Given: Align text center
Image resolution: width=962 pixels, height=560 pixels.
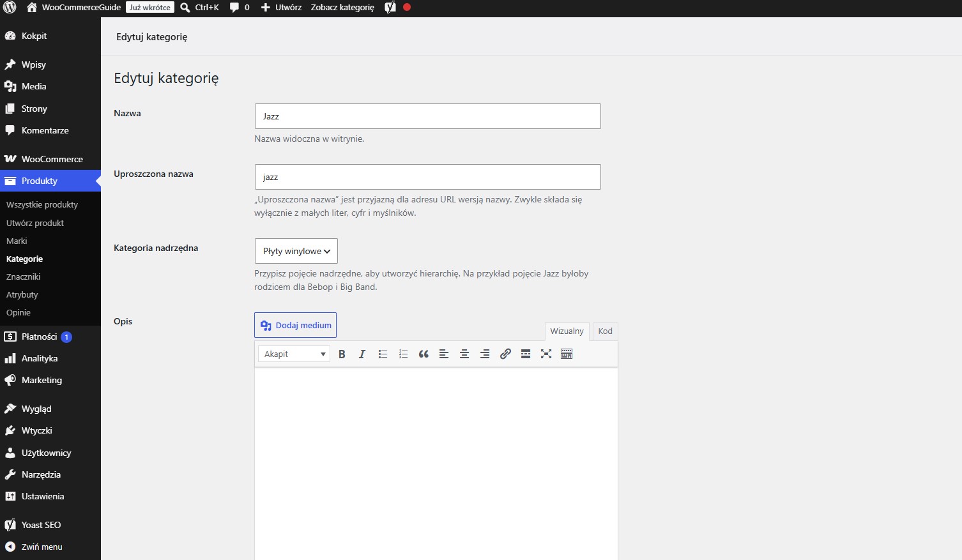Looking at the screenshot, I should (x=464, y=354).
